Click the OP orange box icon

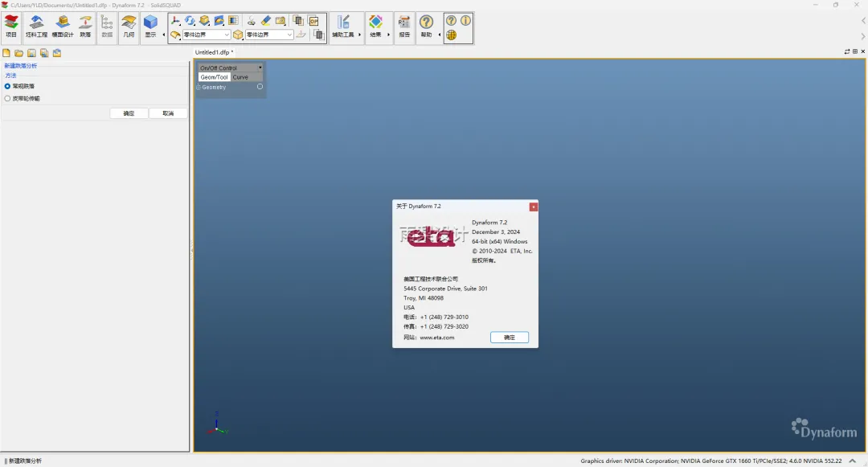(313, 21)
